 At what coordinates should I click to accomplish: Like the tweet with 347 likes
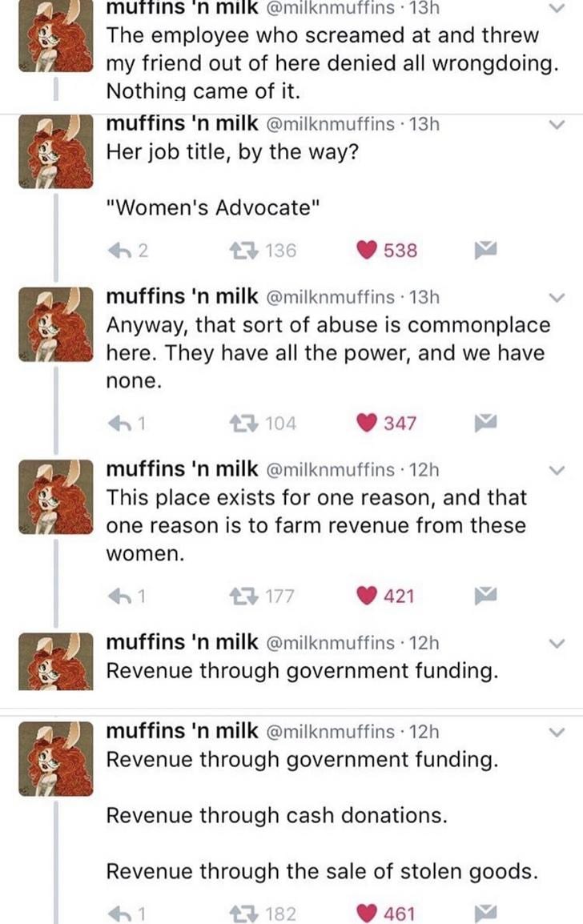click(x=369, y=423)
